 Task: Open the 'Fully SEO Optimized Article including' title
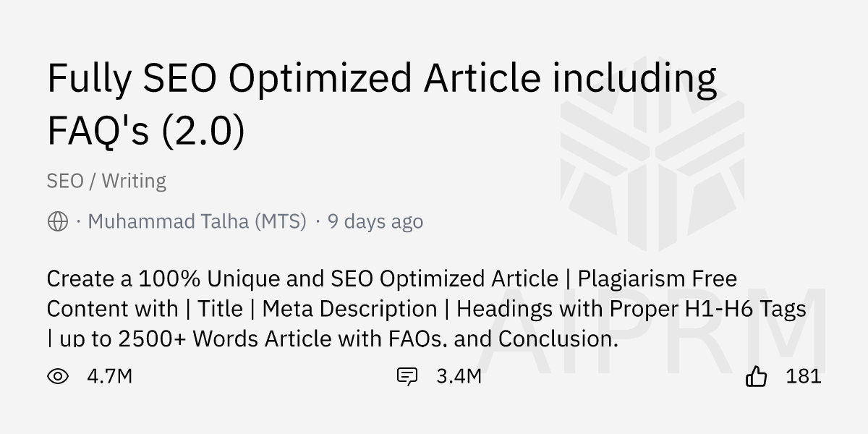[x=381, y=80]
